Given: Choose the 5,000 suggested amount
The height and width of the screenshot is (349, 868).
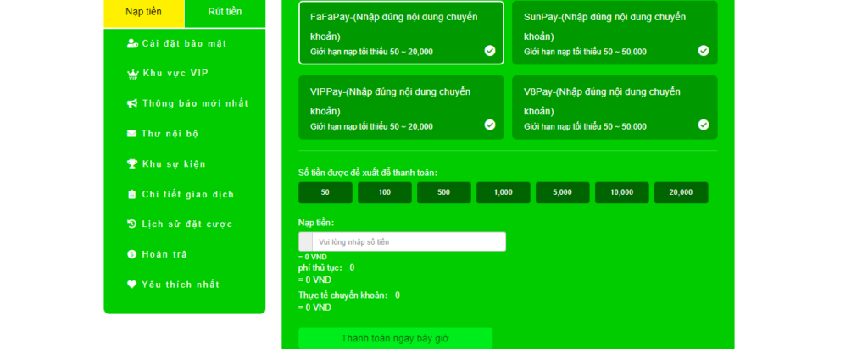Looking at the screenshot, I should [563, 192].
